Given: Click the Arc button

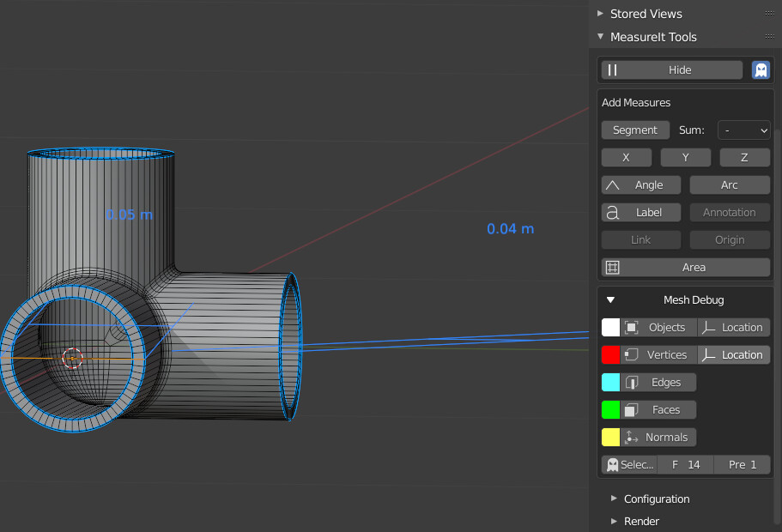Looking at the screenshot, I should pos(730,184).
